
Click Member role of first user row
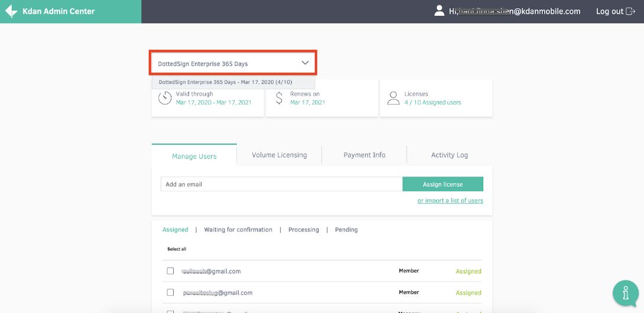click(x=409, y=270)
